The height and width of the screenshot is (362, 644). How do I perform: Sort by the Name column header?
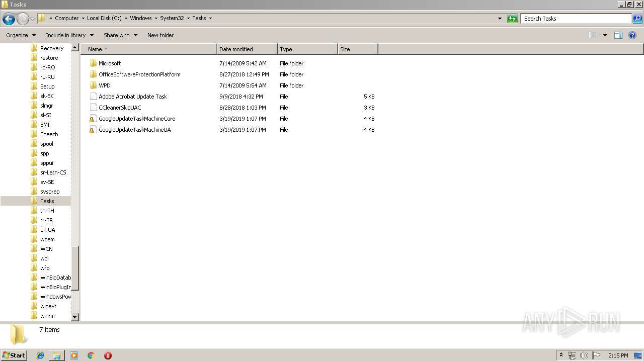149,49
